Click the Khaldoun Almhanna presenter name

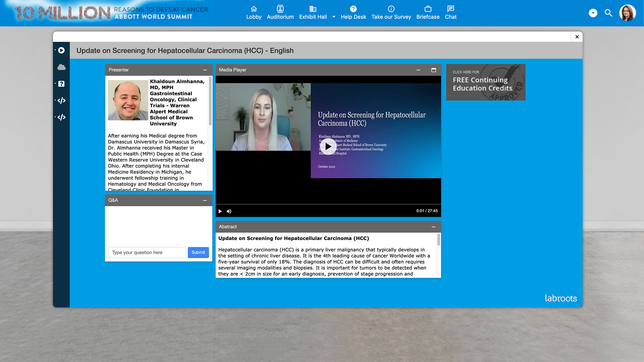[177, 81]
